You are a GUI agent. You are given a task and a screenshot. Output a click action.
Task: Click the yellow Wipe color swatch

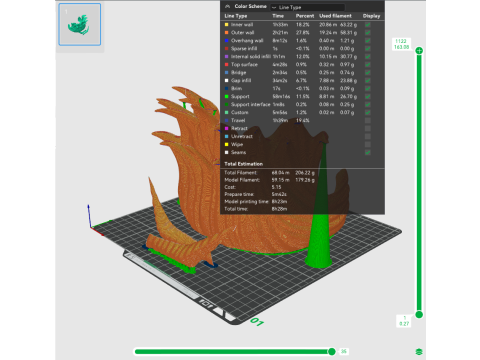(x=227, y=145)
